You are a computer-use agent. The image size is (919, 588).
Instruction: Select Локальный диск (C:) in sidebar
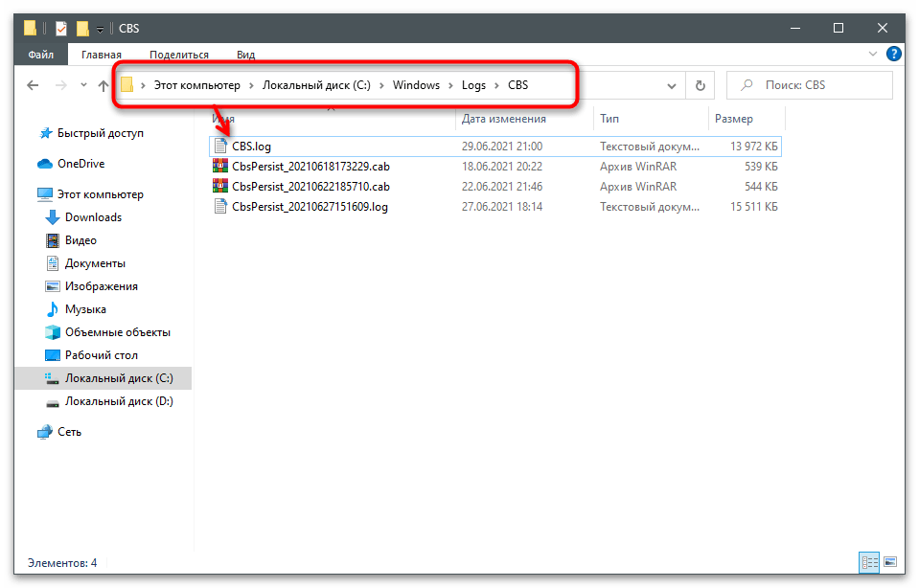(x=103, y=378)
